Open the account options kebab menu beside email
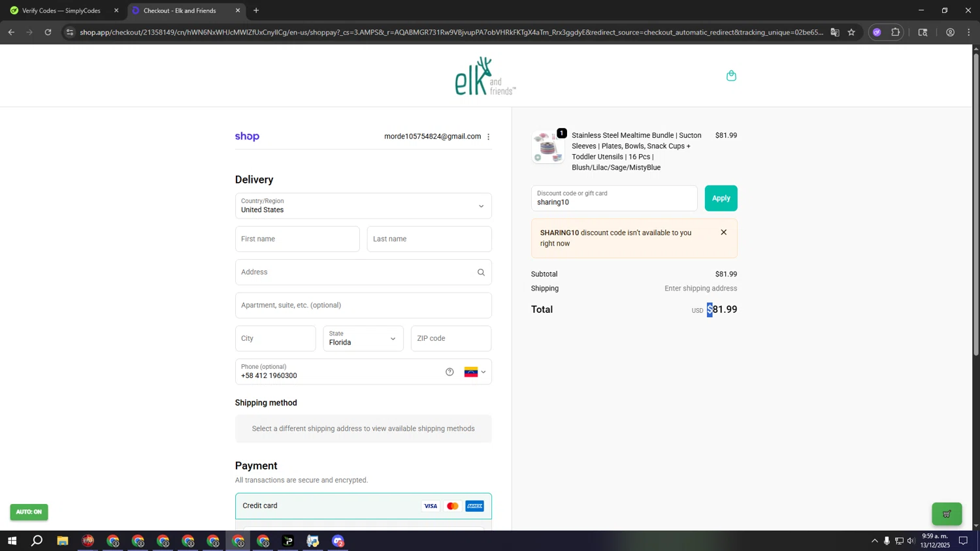 488,136
